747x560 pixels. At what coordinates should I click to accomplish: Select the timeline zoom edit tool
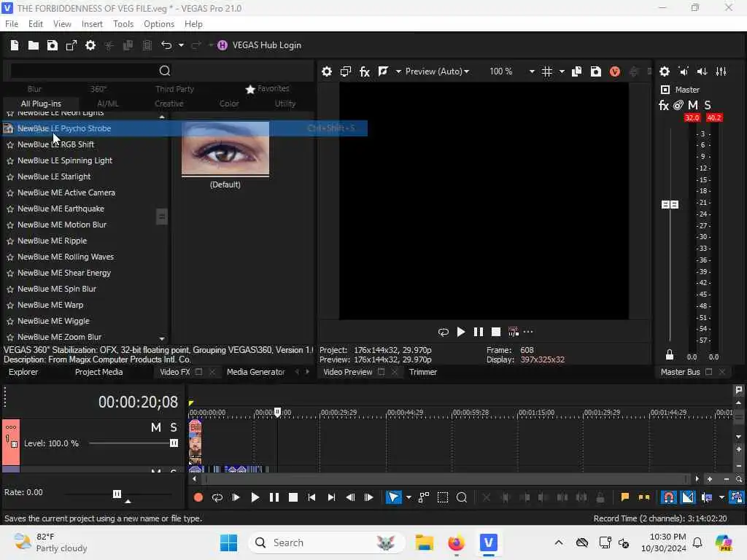click(462, 497)
